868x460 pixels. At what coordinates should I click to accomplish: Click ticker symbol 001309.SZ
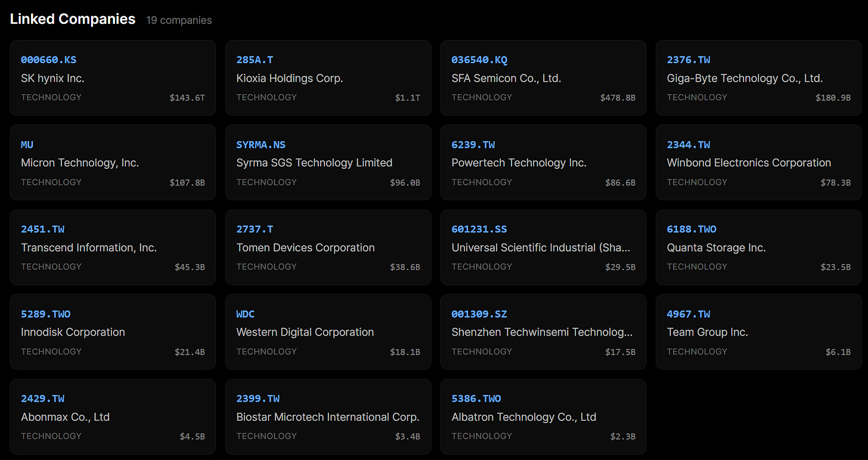coord(479,314)
